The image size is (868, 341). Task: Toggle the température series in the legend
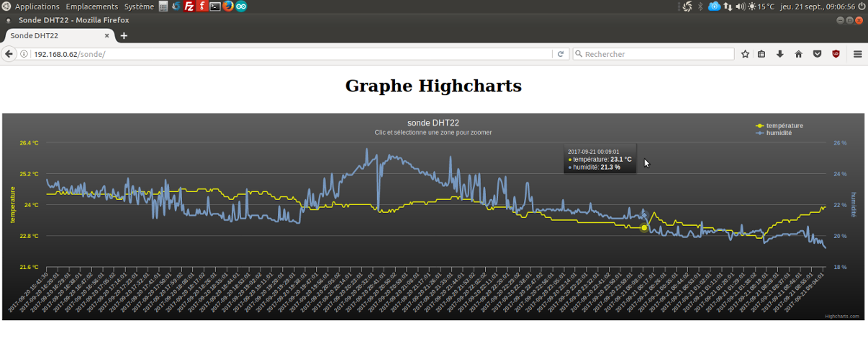pyautogui.click(x=784, y=126)
